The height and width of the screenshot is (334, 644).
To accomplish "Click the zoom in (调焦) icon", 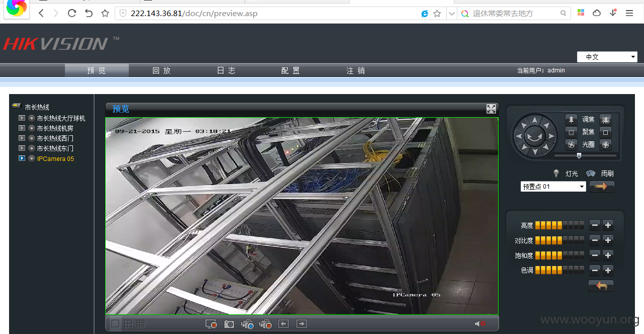I will click(x=571, y=119).
